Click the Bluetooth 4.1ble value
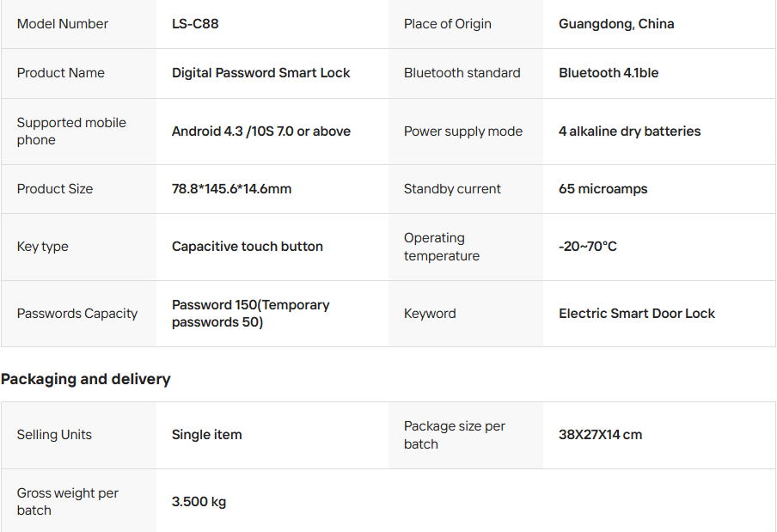This screenshot has width=777, height=532. tap(609, 73)
